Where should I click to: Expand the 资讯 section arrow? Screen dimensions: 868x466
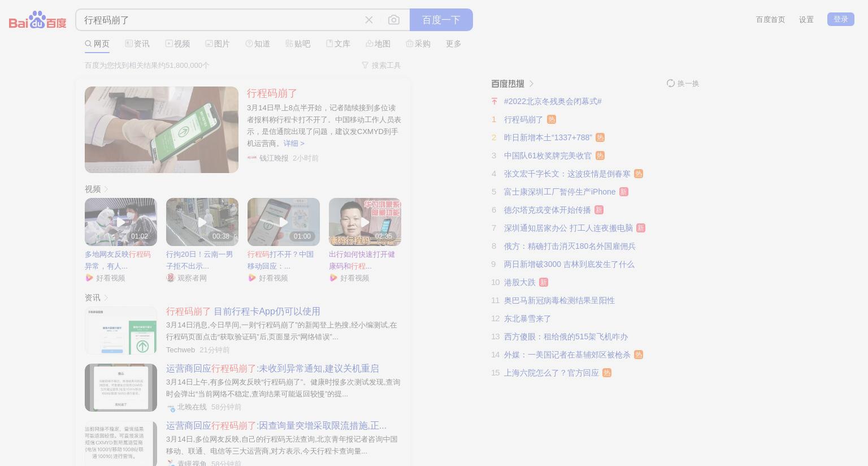tap(106, 297)
